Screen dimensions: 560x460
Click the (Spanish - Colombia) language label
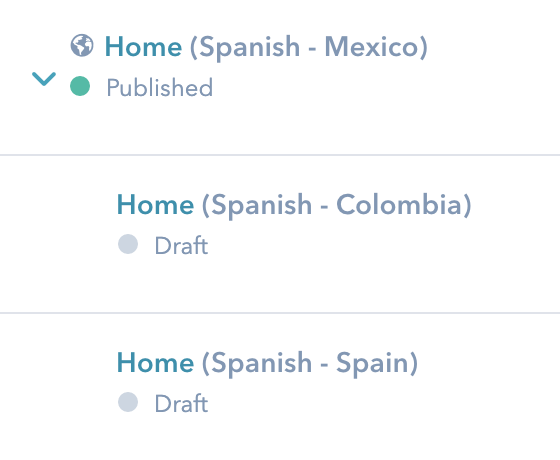tap(337, 206)
